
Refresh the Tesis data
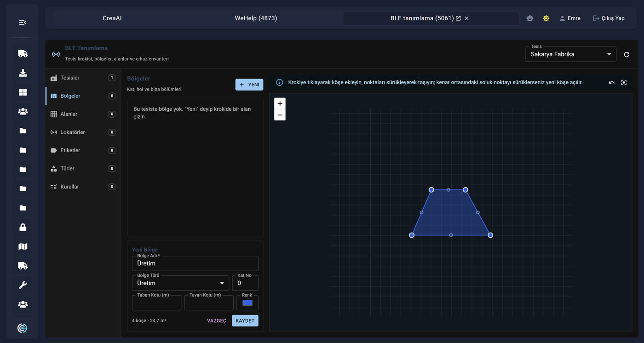coord(627,54)
